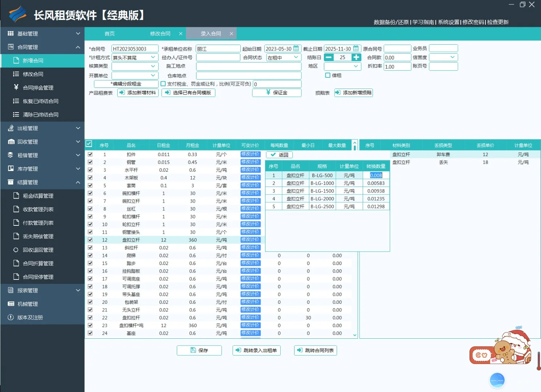Switch to the 修改合同 tab
This screenshot has width=541, height=392.
[x=160, y=33]
